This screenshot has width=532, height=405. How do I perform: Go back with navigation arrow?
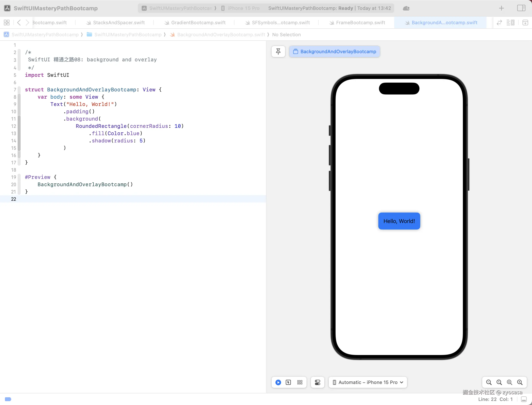coord(19,23)
